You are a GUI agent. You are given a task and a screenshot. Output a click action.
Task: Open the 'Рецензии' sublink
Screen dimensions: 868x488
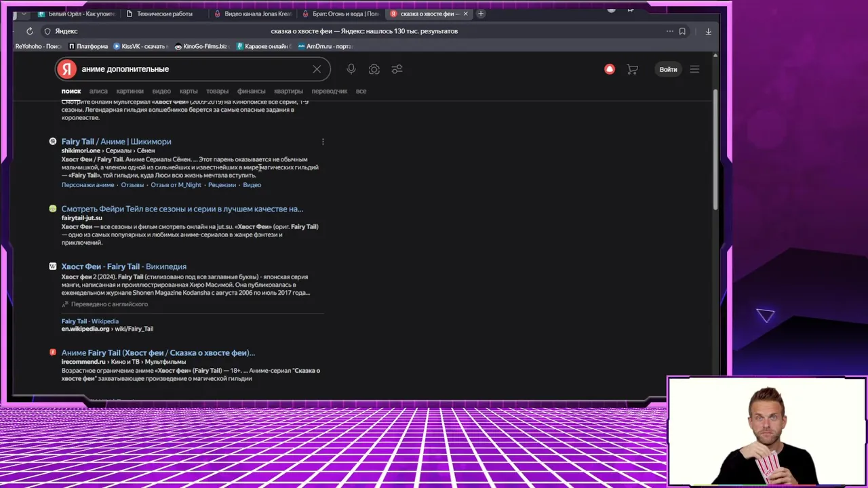click(222, 185)
